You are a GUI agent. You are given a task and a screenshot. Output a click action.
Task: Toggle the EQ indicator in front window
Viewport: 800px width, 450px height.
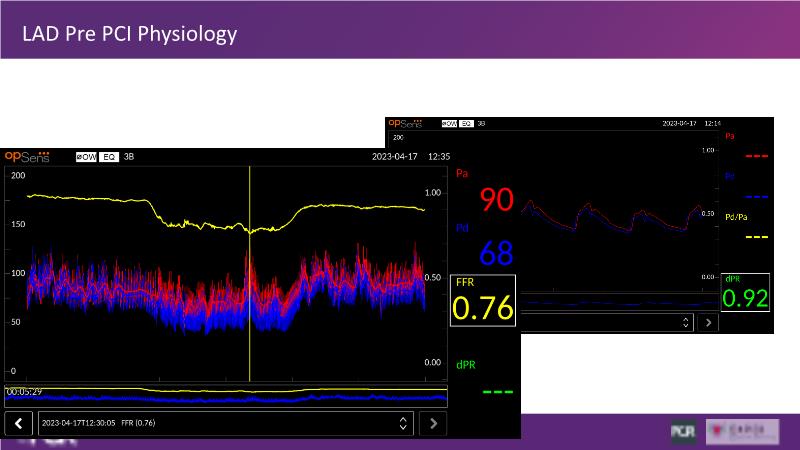coord(108,157)
